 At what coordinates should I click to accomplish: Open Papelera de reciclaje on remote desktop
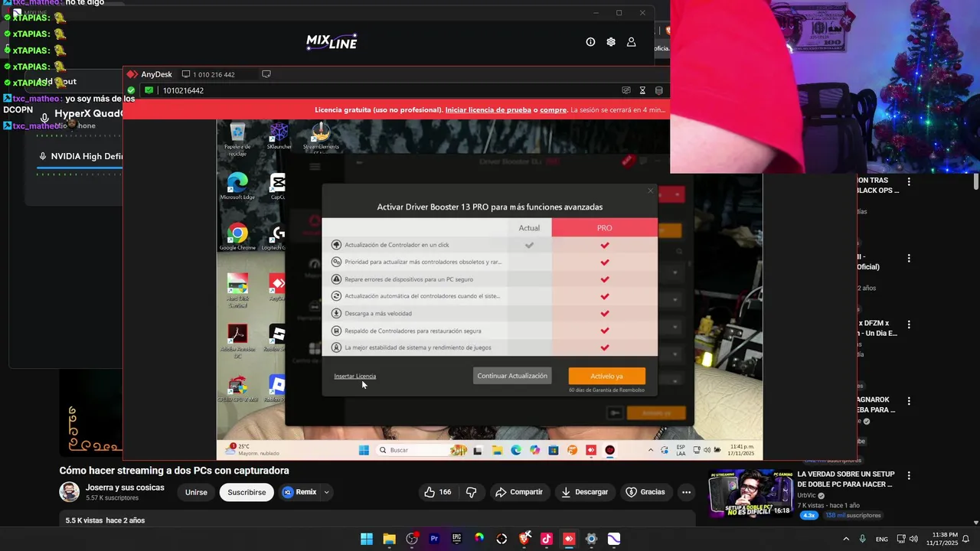tap(237, 139)
